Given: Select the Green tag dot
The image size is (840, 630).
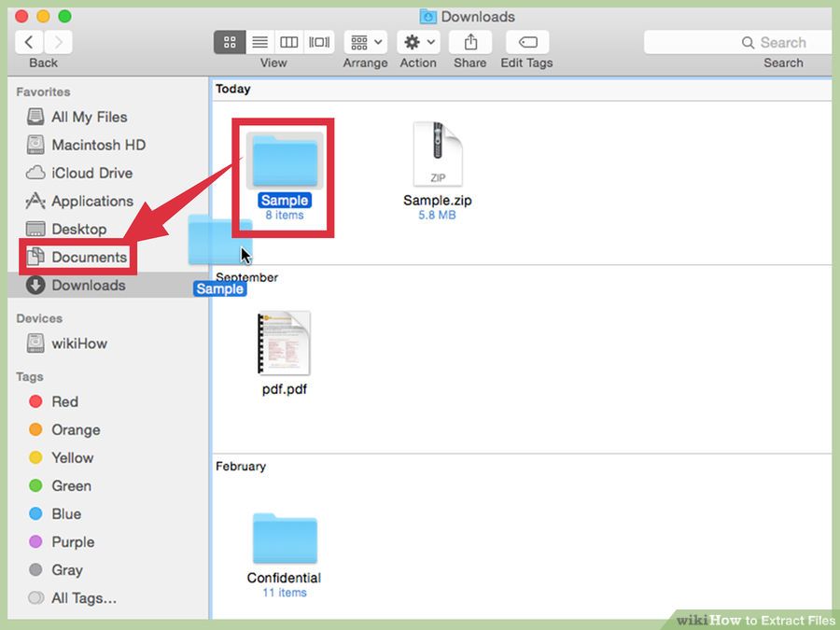Looking at the screenshot, I should 35,486.
